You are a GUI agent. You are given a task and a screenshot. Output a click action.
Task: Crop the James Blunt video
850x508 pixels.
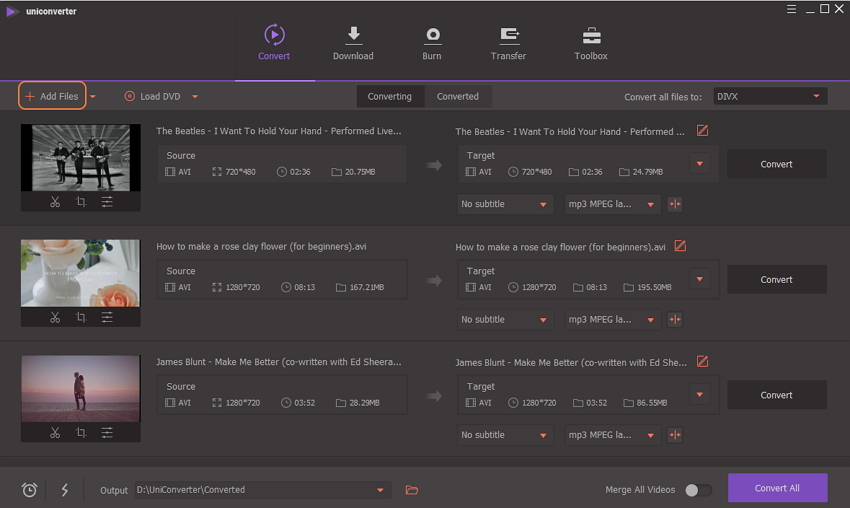tap(81, 433)
